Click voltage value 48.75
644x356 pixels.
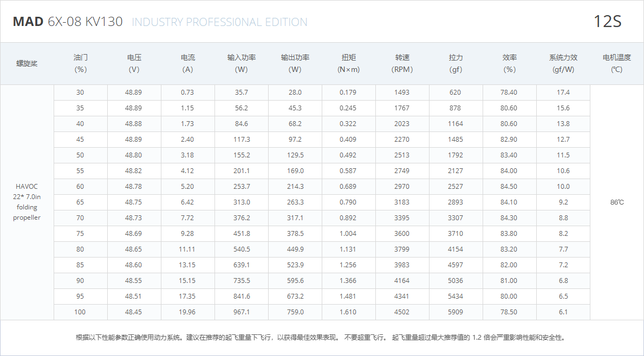(x=133, y=202)
